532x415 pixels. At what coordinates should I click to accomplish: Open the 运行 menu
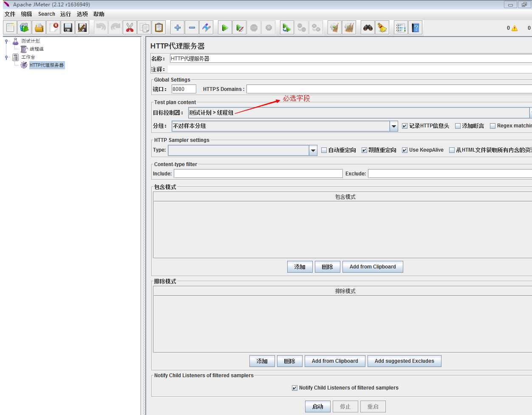point(65,14)
